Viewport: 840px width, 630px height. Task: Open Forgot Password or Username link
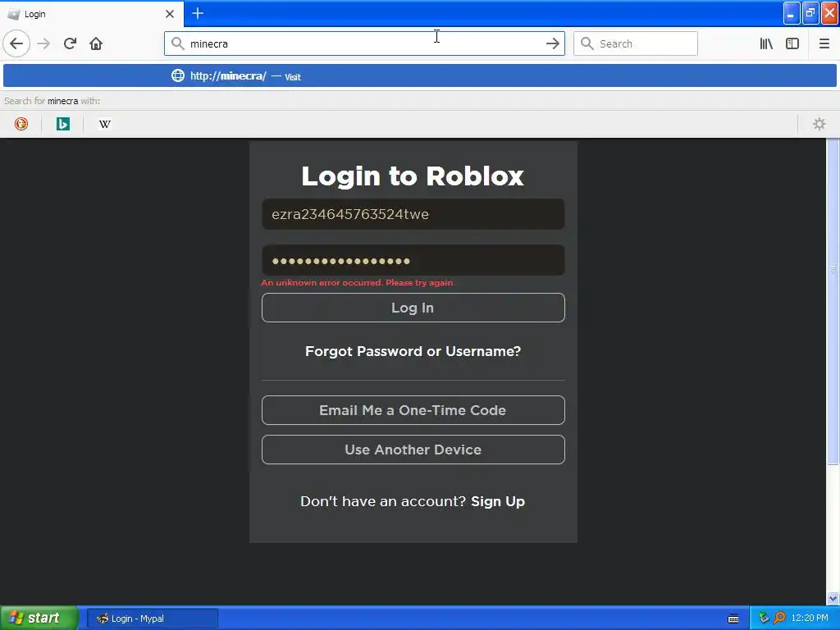(413, 351)
